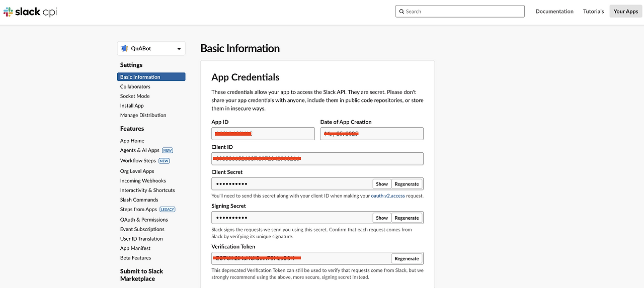Open Steps from Apps
Image resolution: width=644 pixels, height=288 pixels.
point(138,210)
